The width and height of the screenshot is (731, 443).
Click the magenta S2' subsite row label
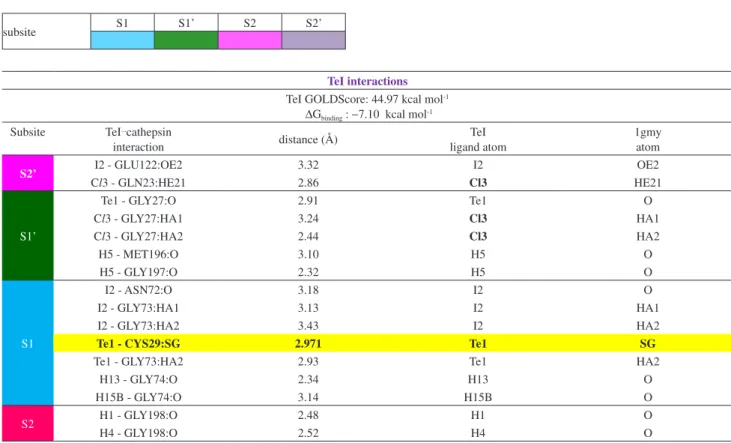28,173
